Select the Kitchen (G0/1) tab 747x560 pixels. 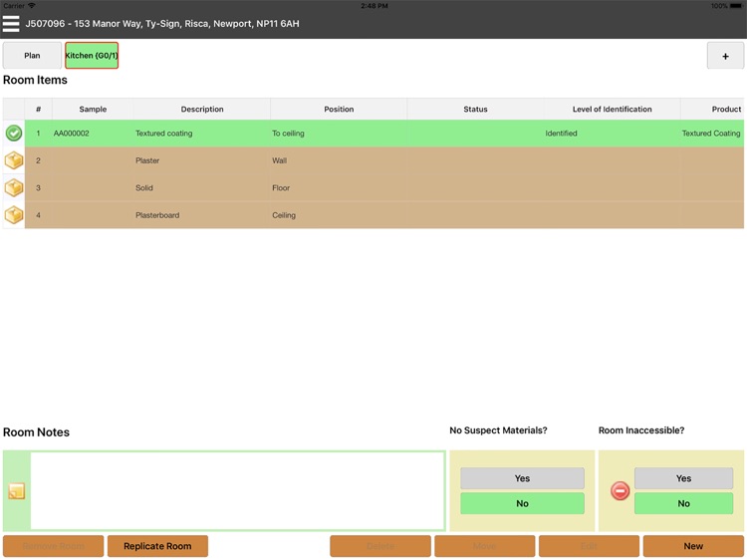click(92, 55)
